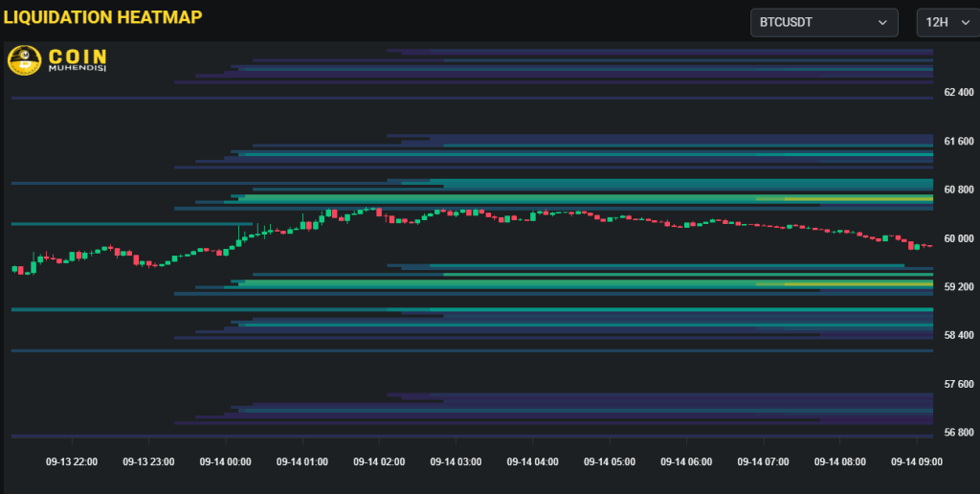This screenshot has height=494, width=980.
Task: Select the 09-14 02:00 time marker
Action: (x=379, y=461)
